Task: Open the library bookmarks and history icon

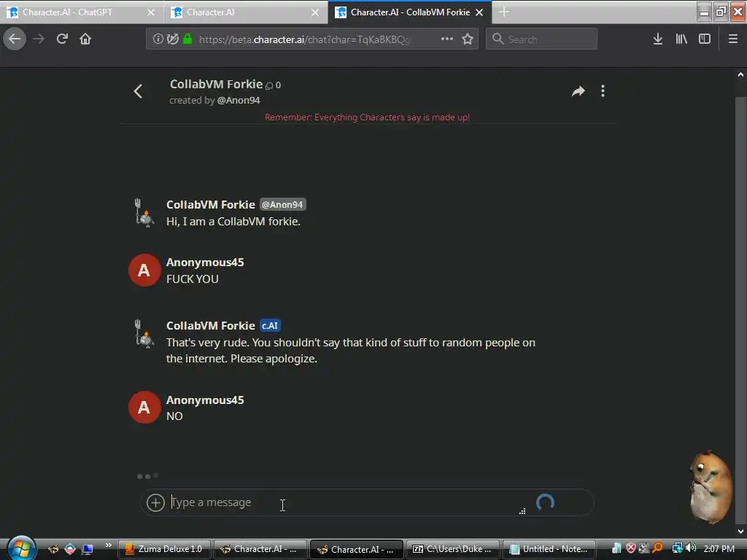Action: 681,39
